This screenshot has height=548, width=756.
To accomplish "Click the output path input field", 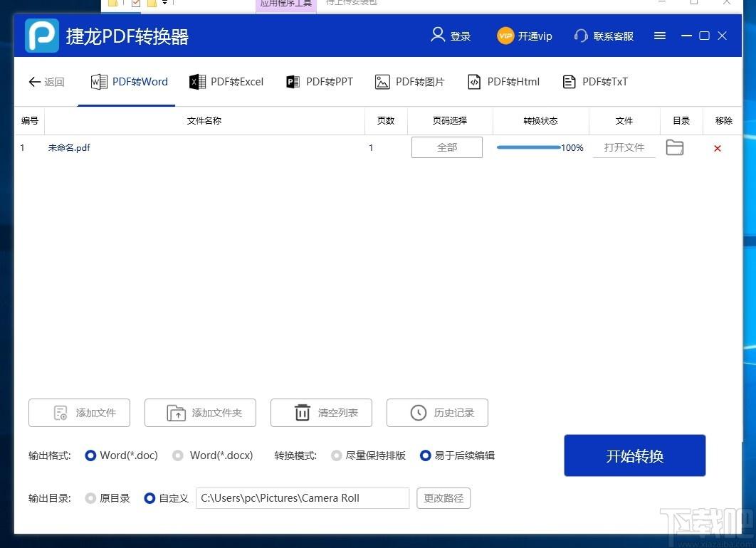I will 303,498.
